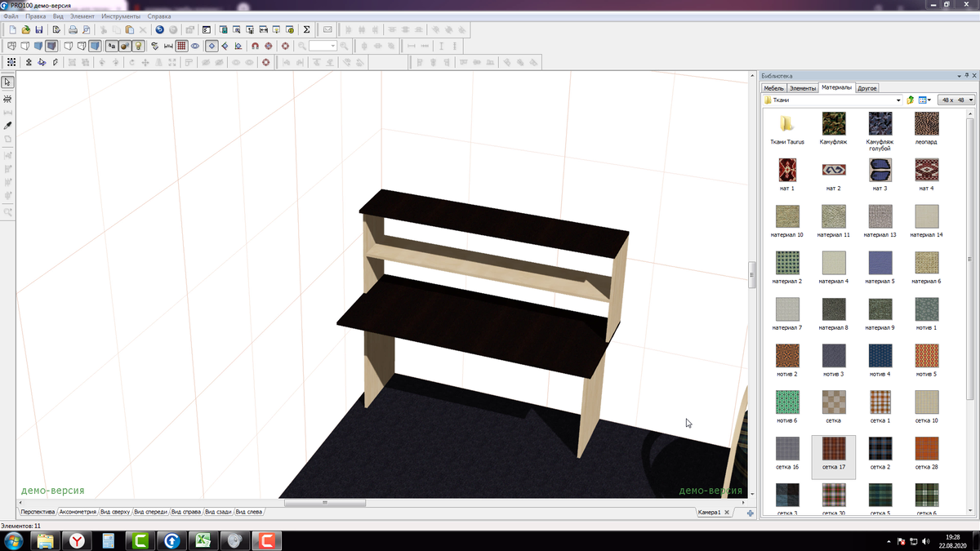Screen dimensions: 980x551
Task: Select the arrow pointer tool
Action: click(x=8, y=82)
